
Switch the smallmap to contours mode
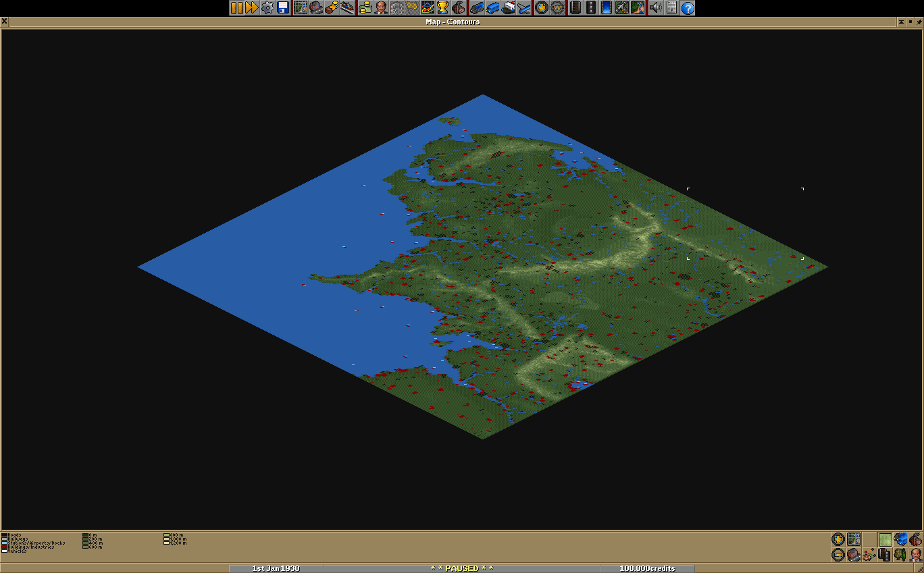coord(885,539)
